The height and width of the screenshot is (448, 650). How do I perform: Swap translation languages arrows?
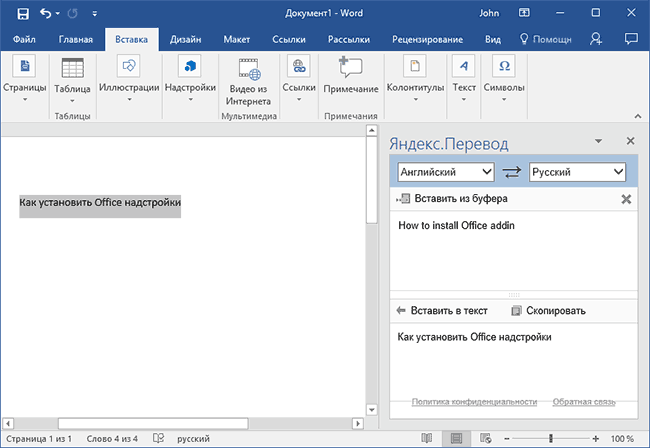click(x=512, y=172)
